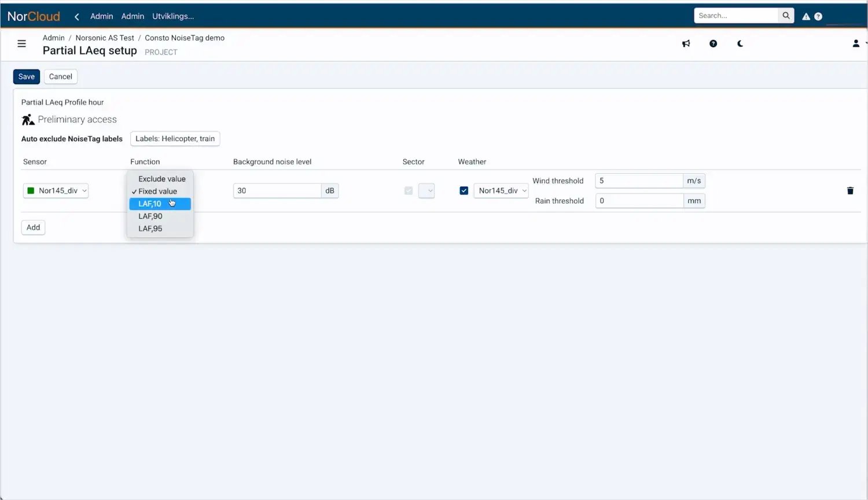868x500 pixels.
Task: Open the Admin breadcrumb link
Action: click(x=53, y=38)
